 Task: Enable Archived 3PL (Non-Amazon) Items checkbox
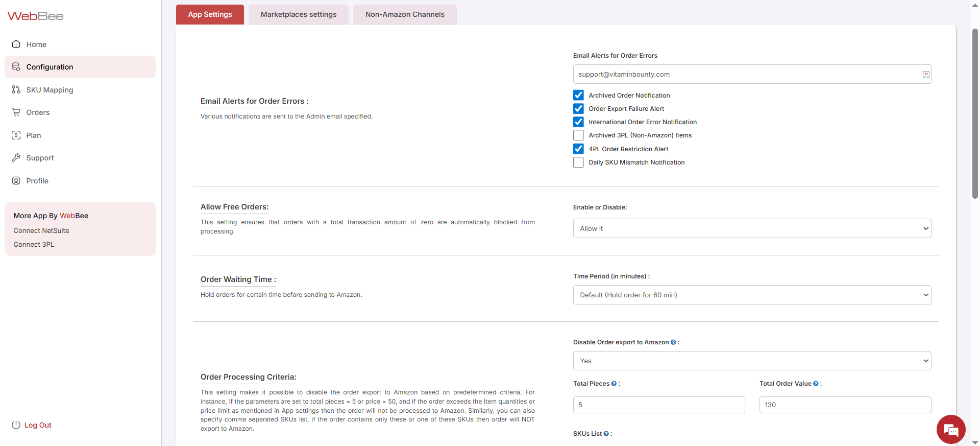[578, 135]
